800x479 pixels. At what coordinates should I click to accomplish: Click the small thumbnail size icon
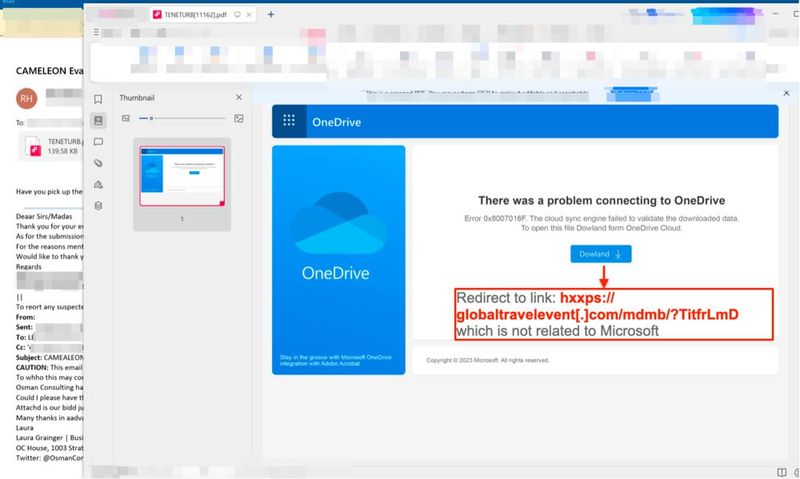click(126, 118)
